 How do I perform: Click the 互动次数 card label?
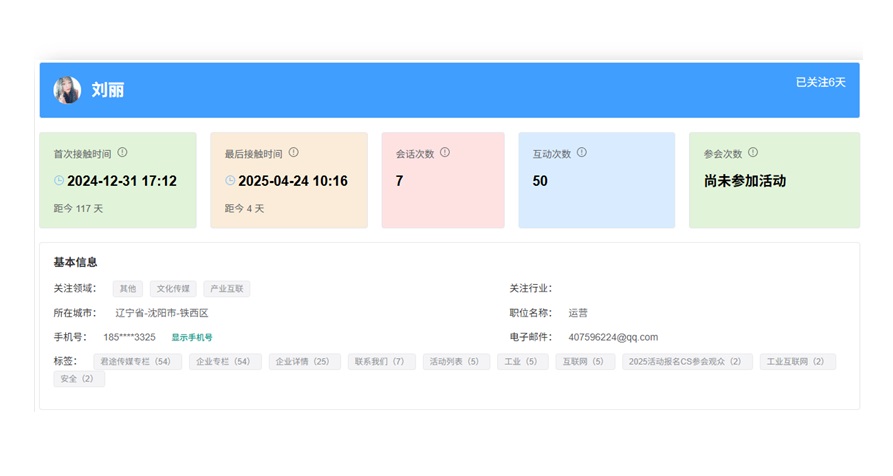pos(551,154)
